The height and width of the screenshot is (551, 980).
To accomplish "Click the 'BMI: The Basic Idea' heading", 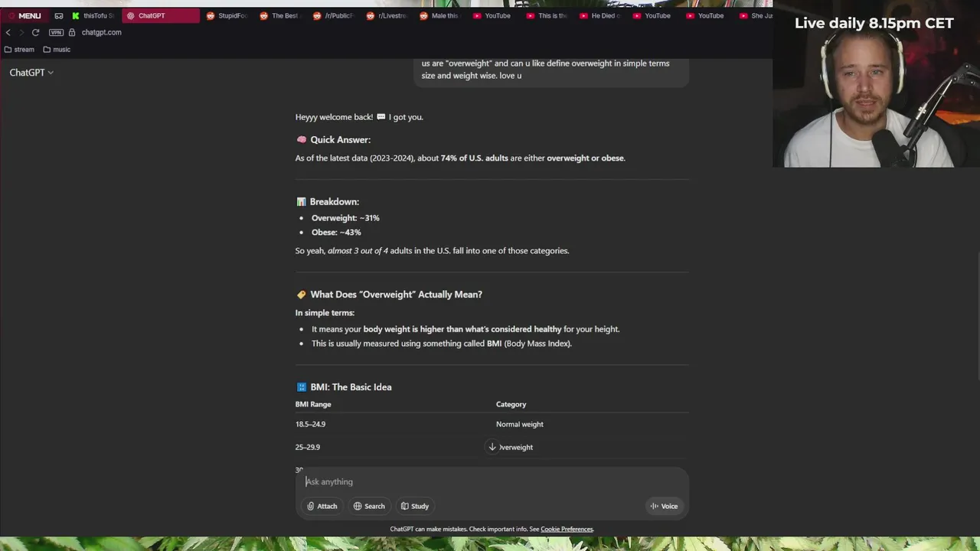I will pyautogui.click(x=351, y=386).
